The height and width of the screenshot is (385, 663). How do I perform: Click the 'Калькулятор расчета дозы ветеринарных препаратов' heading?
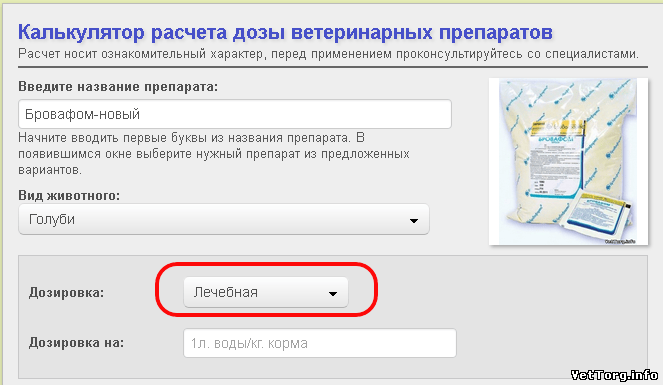[x=285, y=33]
